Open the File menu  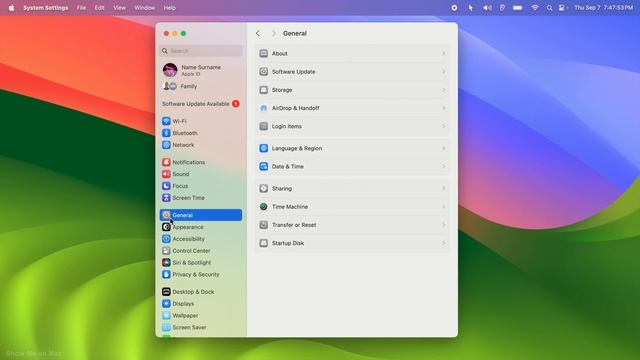pos(81,8)
